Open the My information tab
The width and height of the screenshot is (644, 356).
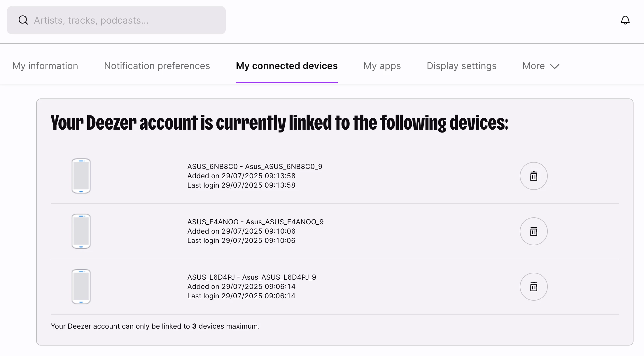coord(45,66)
